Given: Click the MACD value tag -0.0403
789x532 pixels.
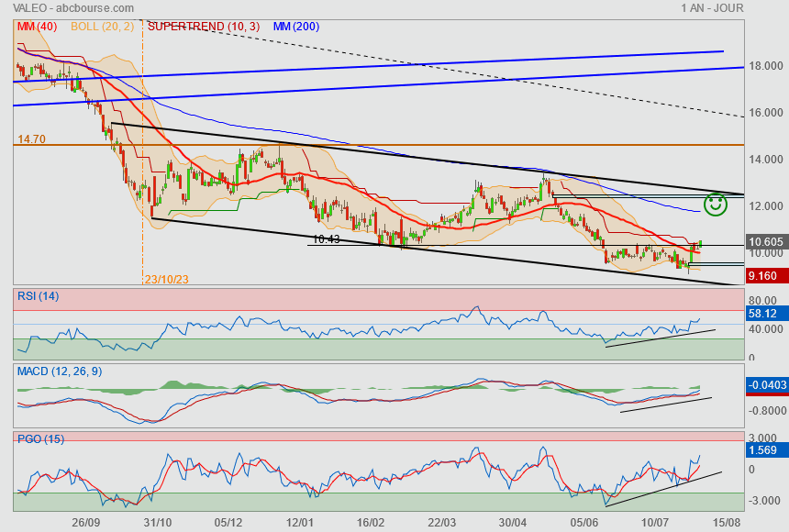Looking at the screenshot, I should pyautogui.click(x=766, y=385).
